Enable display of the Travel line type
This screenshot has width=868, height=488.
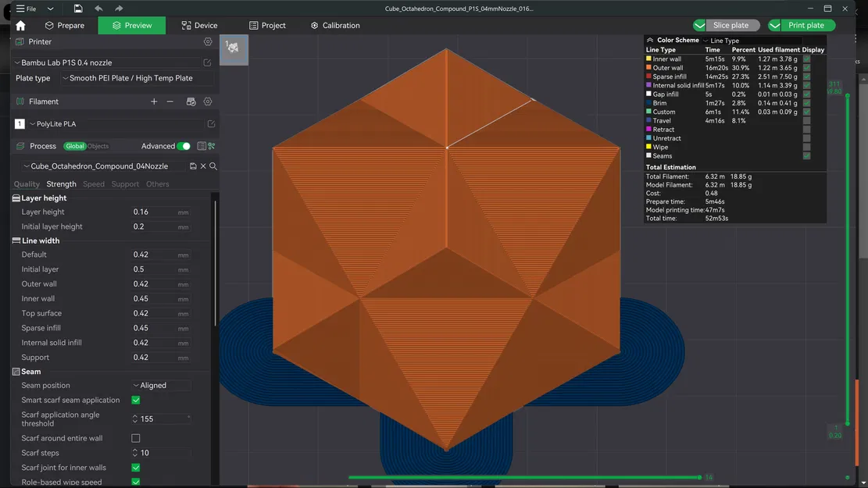tap(807, 120)
